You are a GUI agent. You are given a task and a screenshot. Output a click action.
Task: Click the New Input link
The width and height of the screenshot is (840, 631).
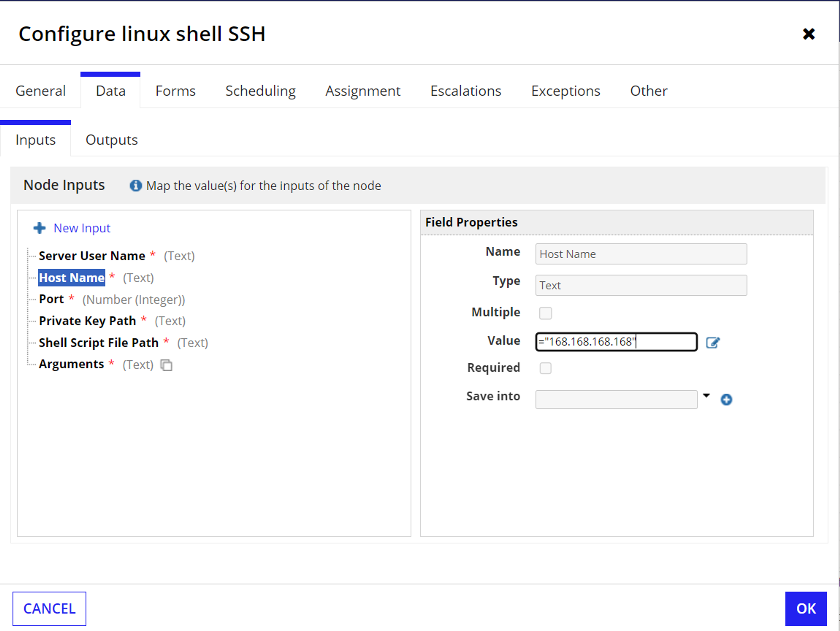(82, 228)
